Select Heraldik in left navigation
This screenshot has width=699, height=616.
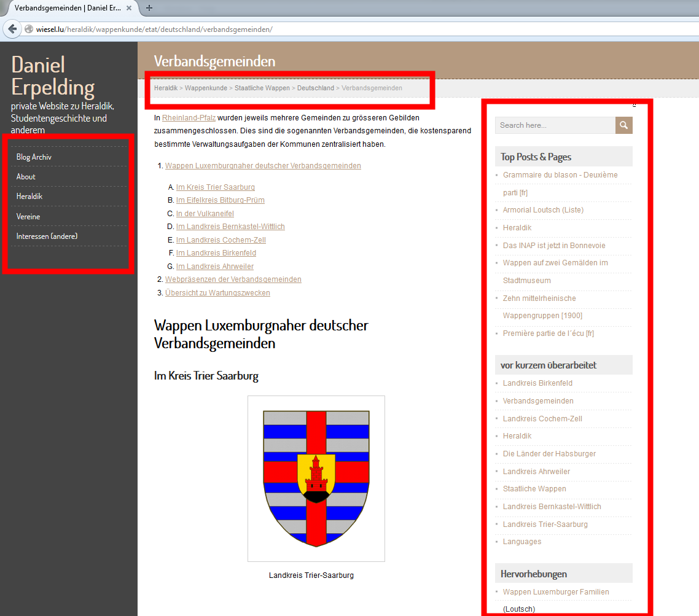coord(29,197)
